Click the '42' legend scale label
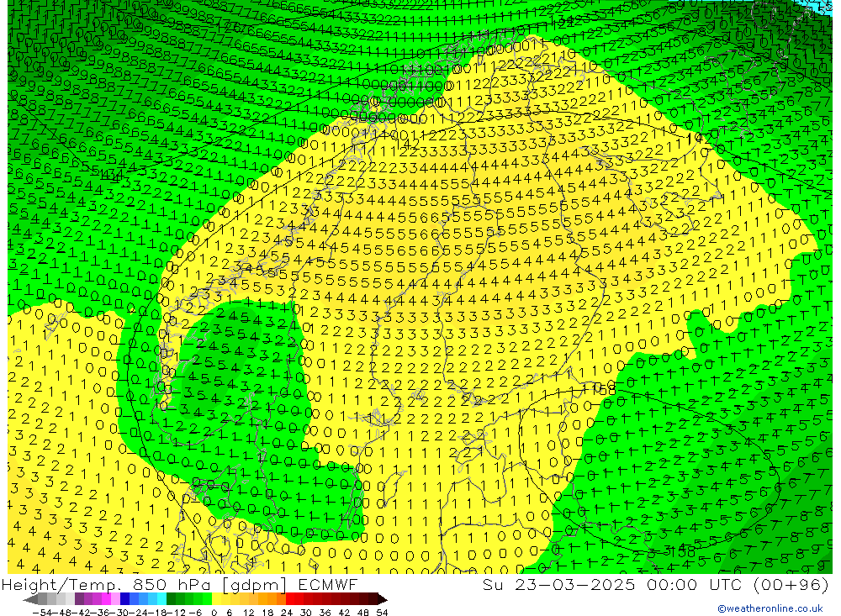The height and width of the screenshot is (616, 841). 344,613
